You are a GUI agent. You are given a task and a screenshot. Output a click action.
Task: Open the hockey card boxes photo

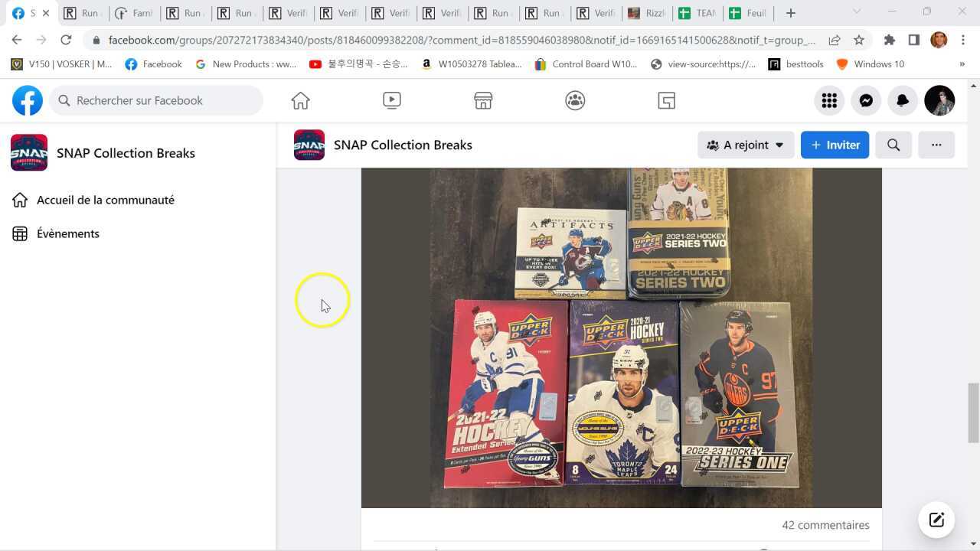pyautogui.click(x=622, y=337)
